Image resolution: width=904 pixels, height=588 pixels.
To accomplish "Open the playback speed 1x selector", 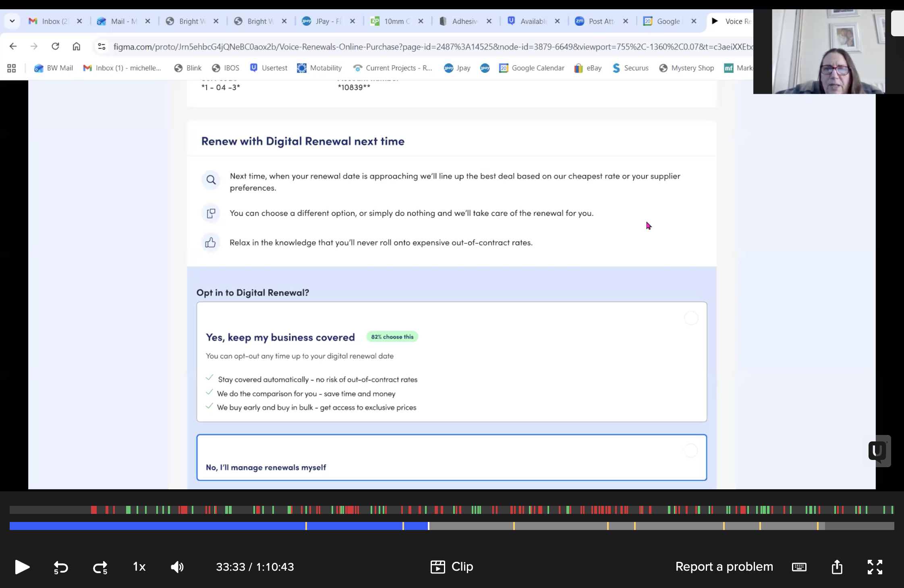I will [x=139, y=567].
